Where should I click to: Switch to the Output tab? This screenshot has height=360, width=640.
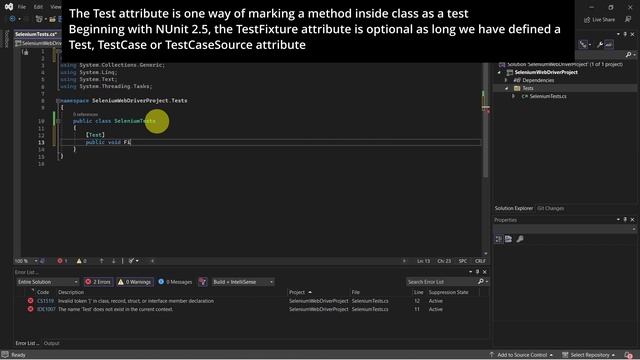click(x=51, y=343)
